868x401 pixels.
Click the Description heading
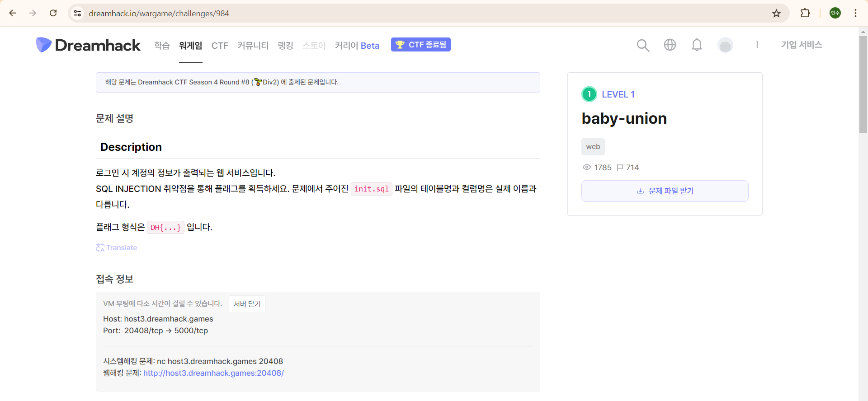131,147
